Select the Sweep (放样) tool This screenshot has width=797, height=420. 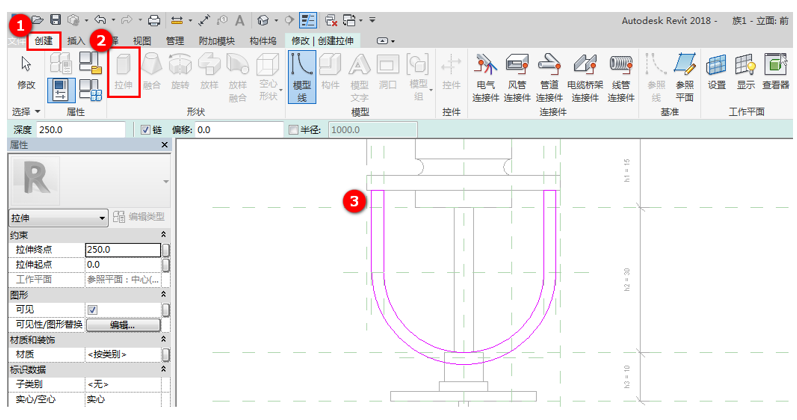tap(209, 72)
